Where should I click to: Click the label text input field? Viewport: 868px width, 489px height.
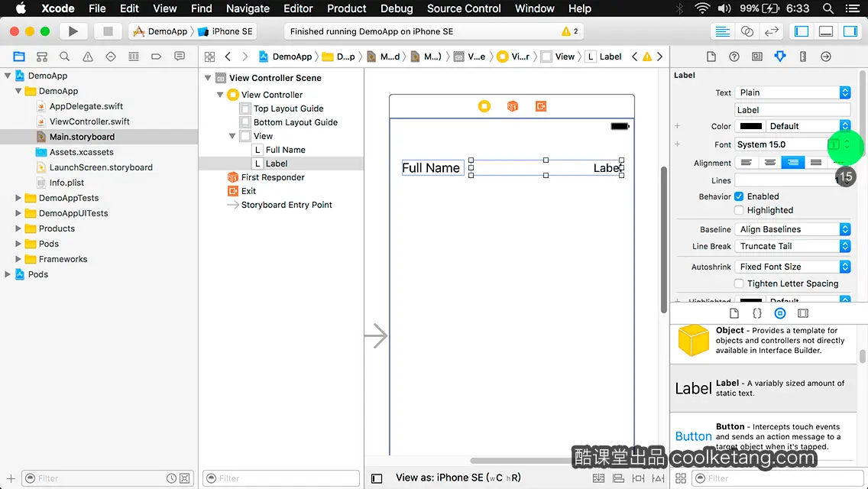coord(792,110)
